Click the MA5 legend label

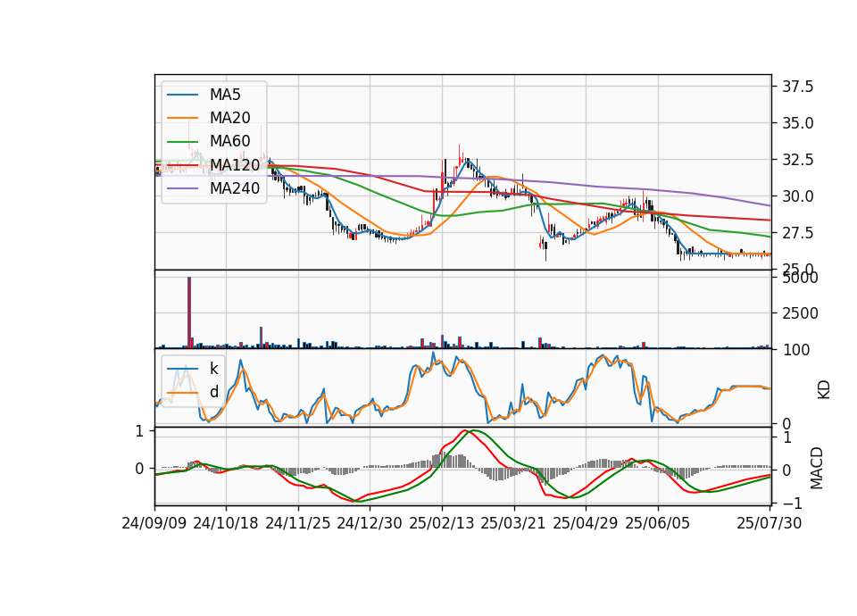[x=225, y=95]
